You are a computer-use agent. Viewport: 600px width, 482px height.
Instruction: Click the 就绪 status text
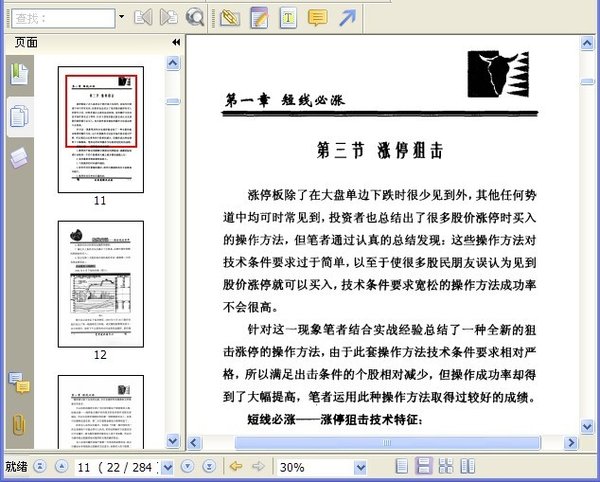point(16,467)
